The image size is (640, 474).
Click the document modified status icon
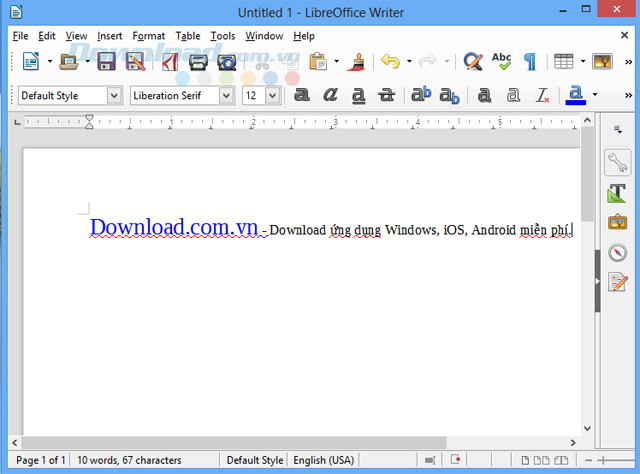[x=456, y=460]
